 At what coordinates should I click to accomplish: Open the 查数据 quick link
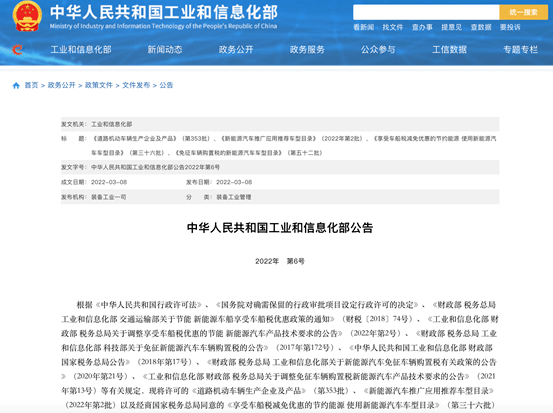pyautogui.click(x=481, y=27)
